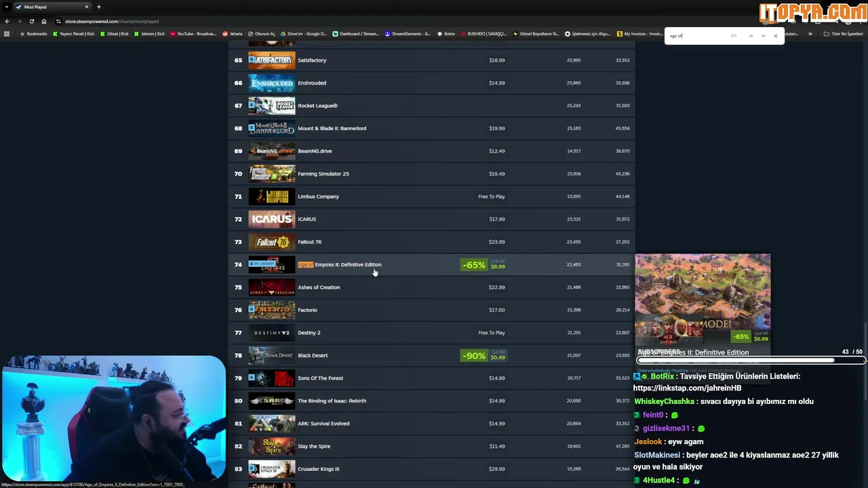
Task: Click the $23.99 price for Fallout 76
Action: (496, 242)
